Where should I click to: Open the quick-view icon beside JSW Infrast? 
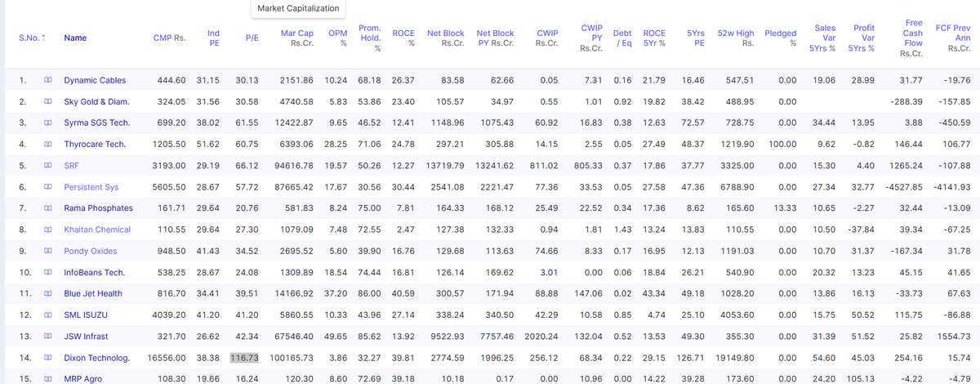(x=47, y=337)
